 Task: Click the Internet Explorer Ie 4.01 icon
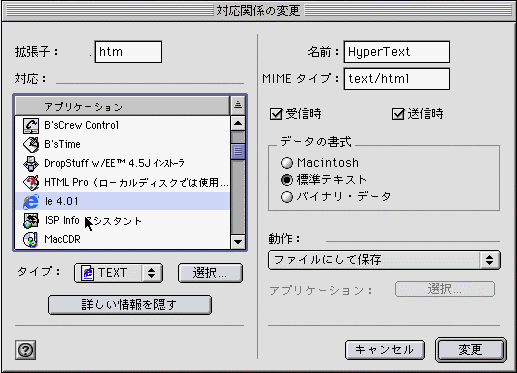tap(31, 201)
